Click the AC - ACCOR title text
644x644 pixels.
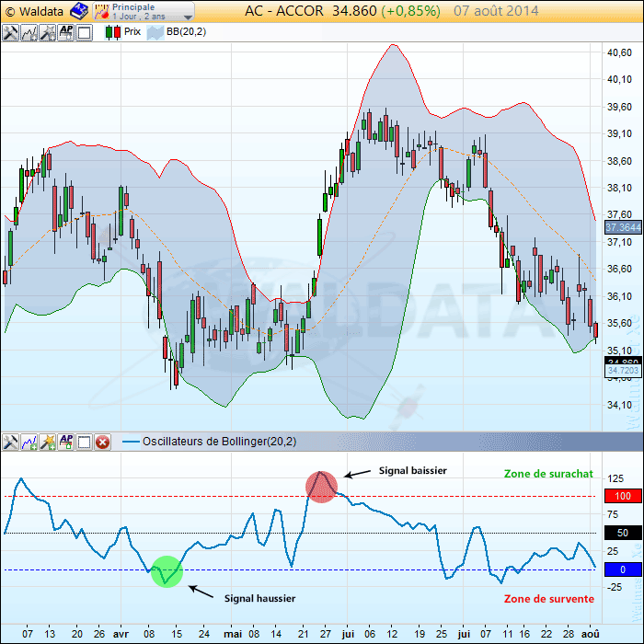point(283,11)
